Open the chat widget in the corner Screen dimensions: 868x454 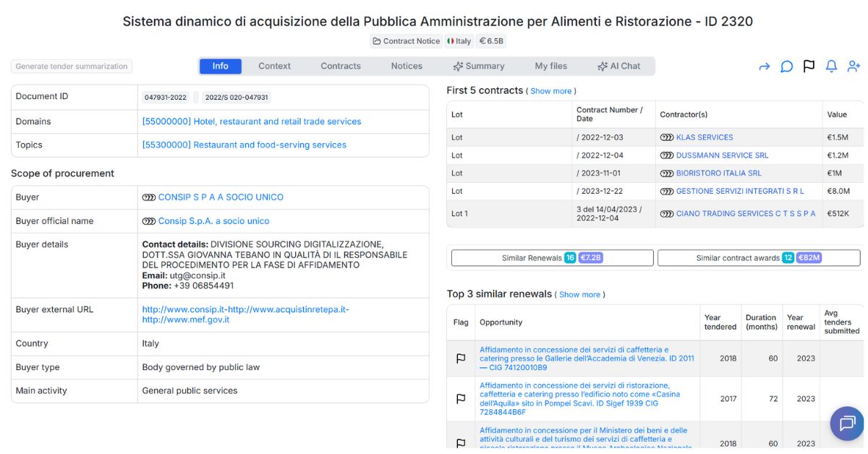click(x=847, y=424)
